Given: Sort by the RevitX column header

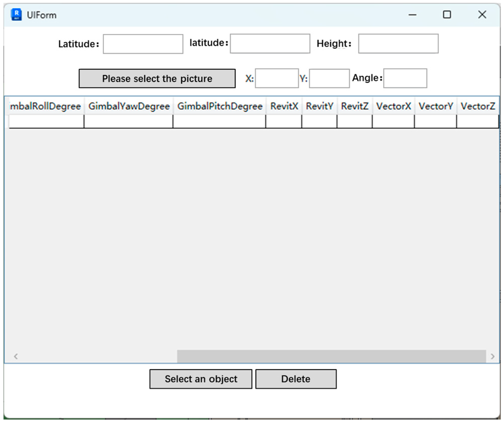Looking at the screenshot, I should tap(284, 106).
